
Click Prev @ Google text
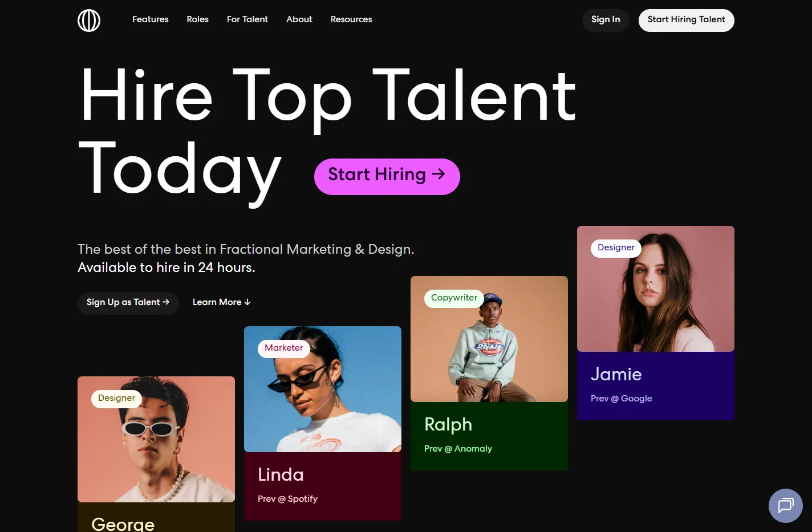click(x=621, y=399)
